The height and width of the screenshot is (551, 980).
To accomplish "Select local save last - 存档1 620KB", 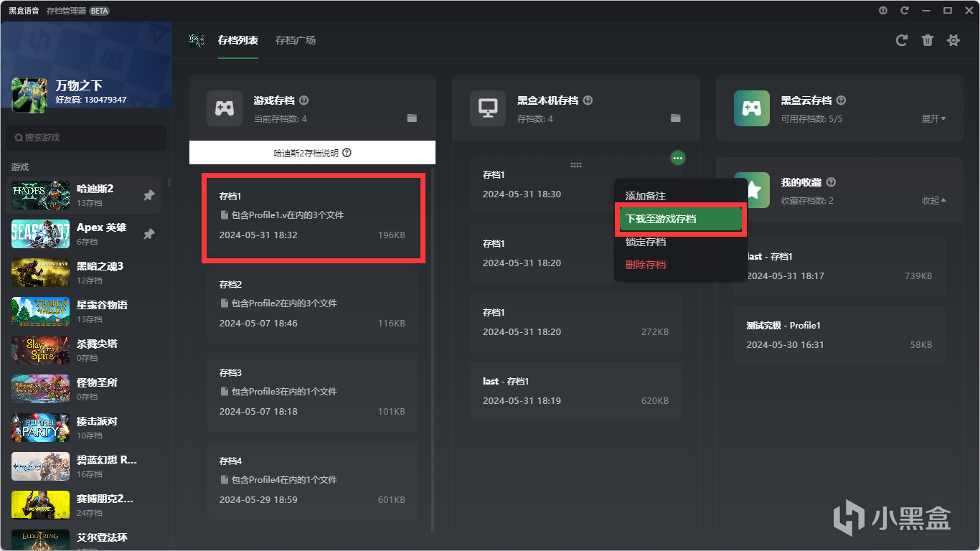I will pyautogui.click(x=575, y=391).
